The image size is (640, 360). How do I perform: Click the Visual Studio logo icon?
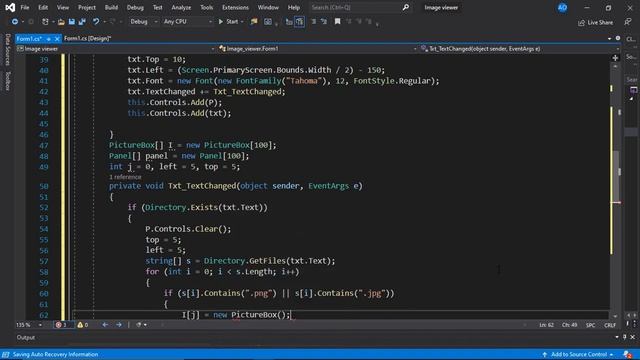pyautogui.click(x=10, y=7)
